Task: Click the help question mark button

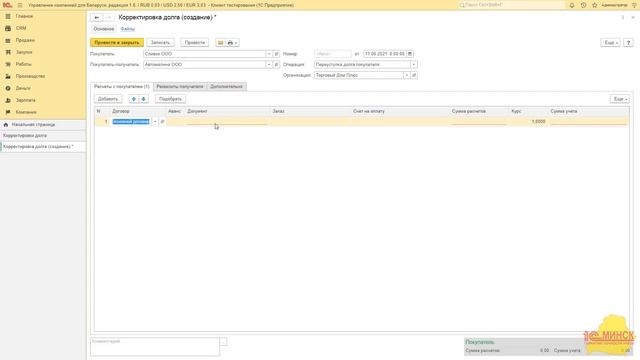Action: click(628, 42)
